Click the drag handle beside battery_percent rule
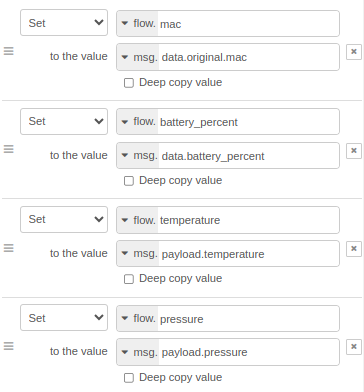 tap(9, 149)
